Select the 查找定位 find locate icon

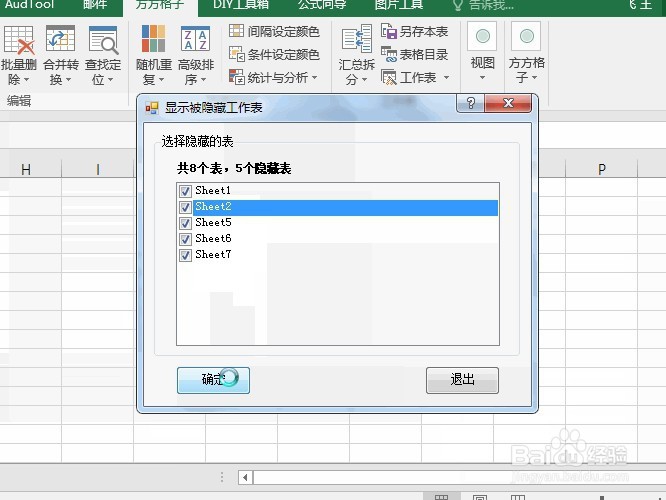103,40
